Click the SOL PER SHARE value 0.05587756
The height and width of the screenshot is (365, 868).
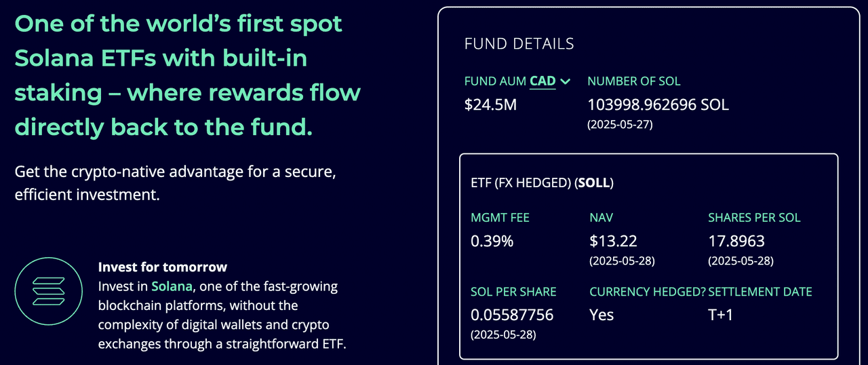click(512, 315)
